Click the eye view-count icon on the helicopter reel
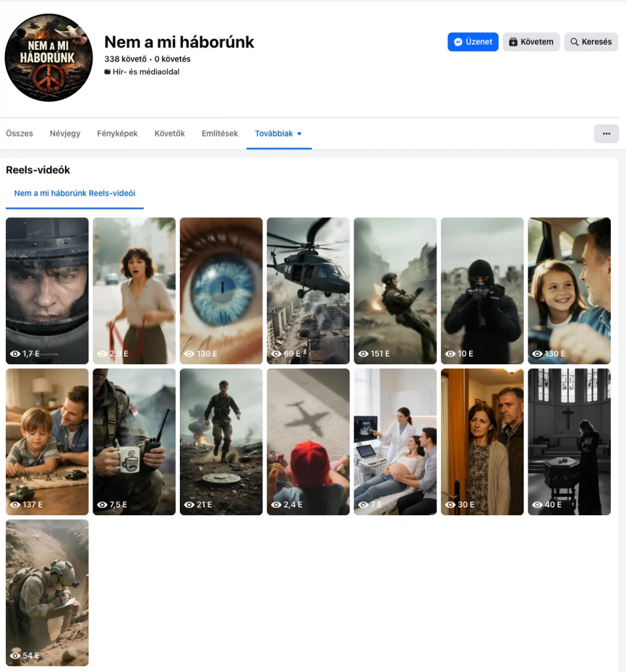 click(276, 353)
